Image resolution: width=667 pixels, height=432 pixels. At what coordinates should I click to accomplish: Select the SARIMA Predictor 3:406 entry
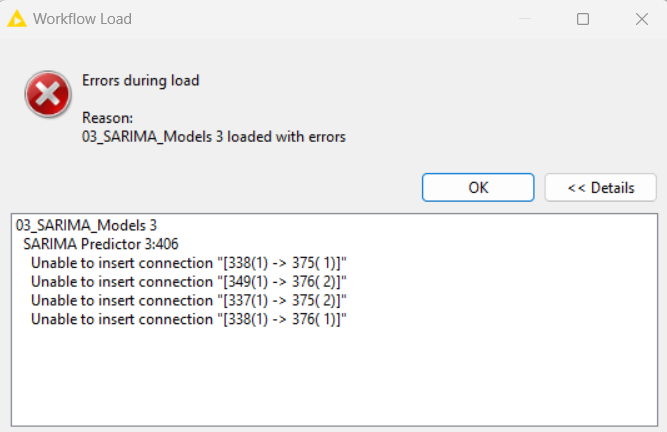coord(101,244)
